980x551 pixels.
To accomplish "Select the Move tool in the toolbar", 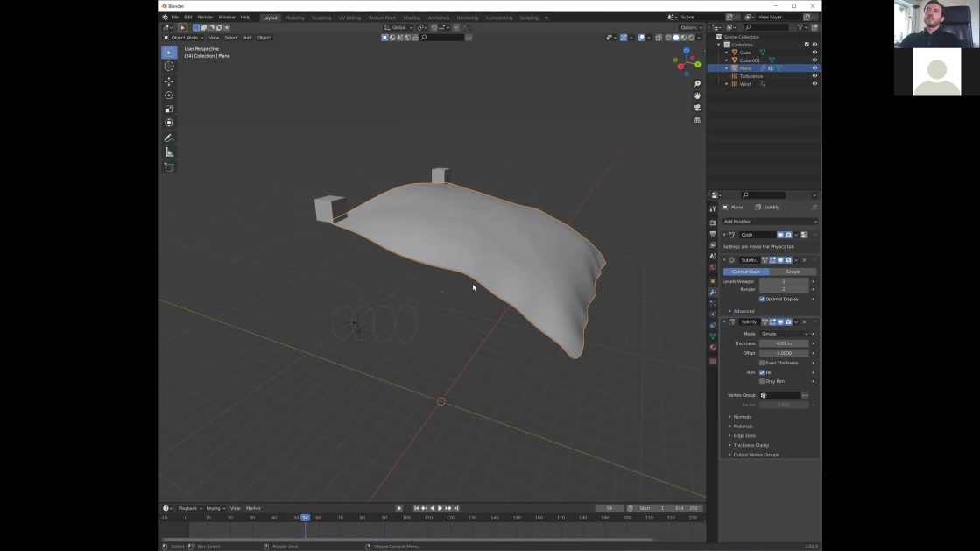I will click(x=169, y=81).
